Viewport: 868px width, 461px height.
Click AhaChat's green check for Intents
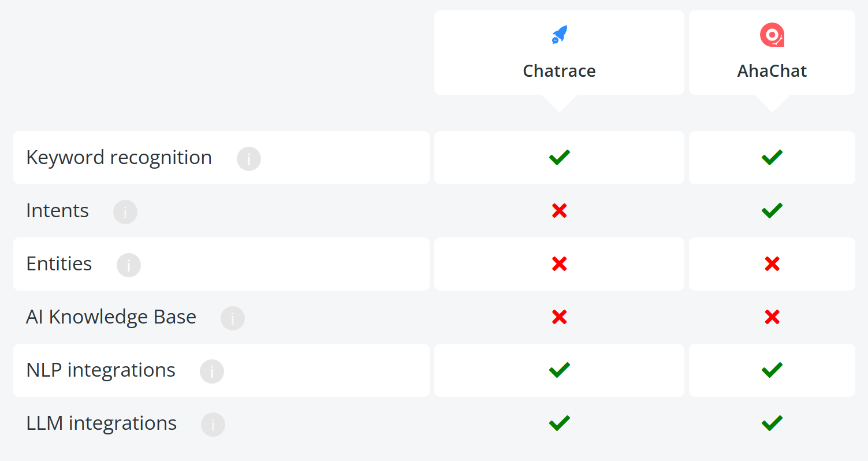(x=772, y=210)
